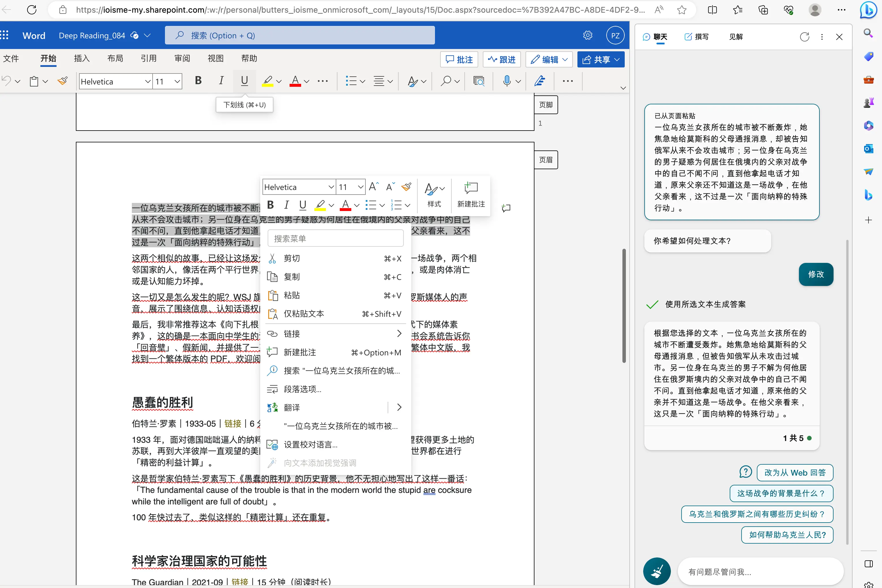Open the settings gear in the Word header
Viewport: 882px width, 588px height.
point(588,35)
